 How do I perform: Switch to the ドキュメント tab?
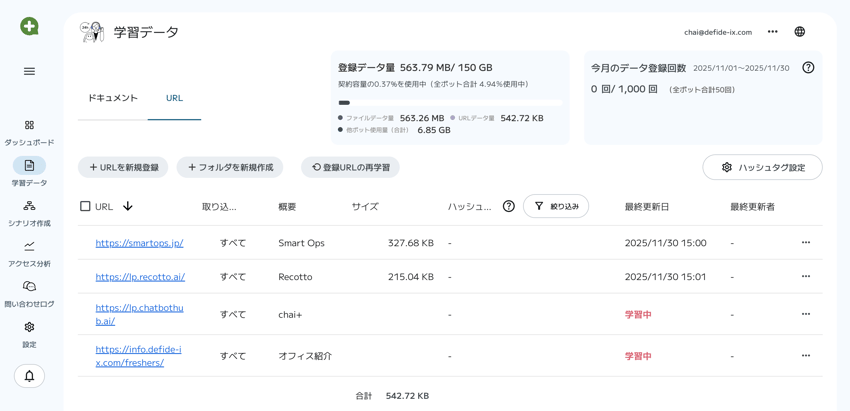113,98
